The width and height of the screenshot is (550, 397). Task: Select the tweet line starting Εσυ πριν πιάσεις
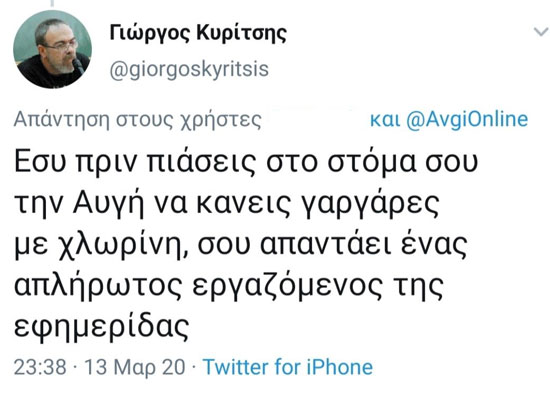tap(246, 162)
